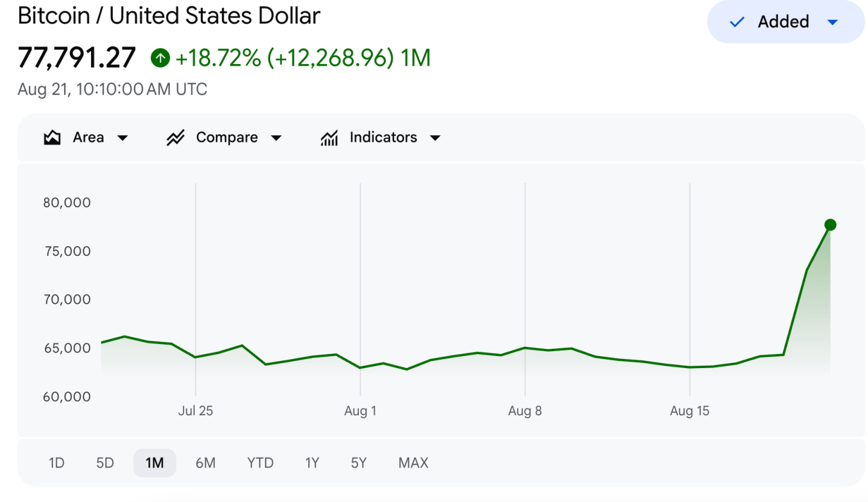Choose the 5Y time range
The image size is (868, 502).
tap(359, 463)
